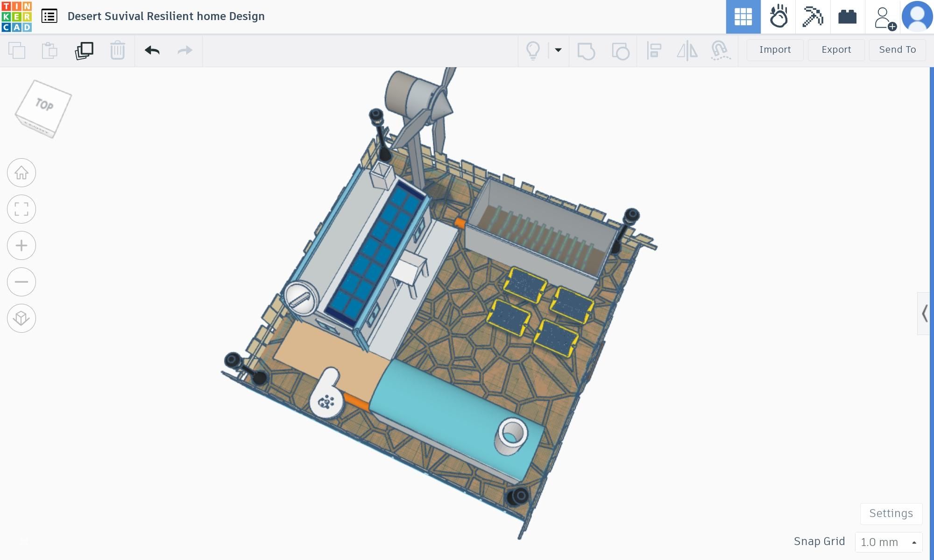The height and width of the screenshot is (560, 934).
Task: Click the Tinkercad logo
Action: pyautogui.click(x=17, y=16)
